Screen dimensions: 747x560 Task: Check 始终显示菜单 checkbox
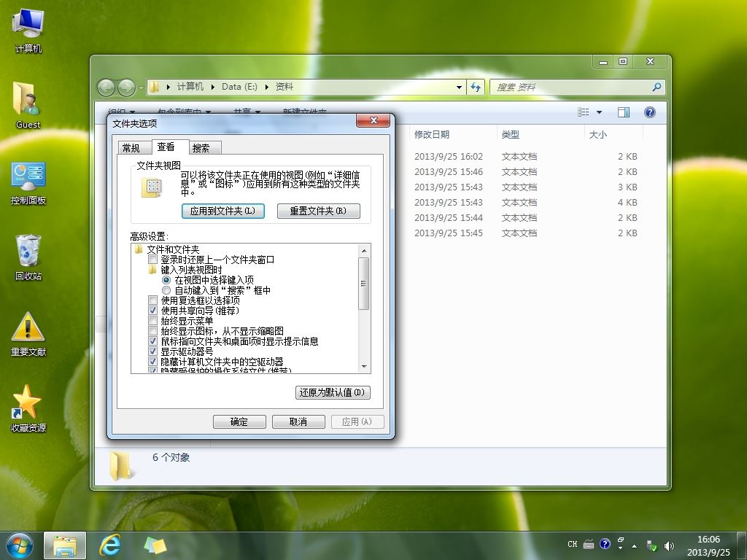[152, 321]
